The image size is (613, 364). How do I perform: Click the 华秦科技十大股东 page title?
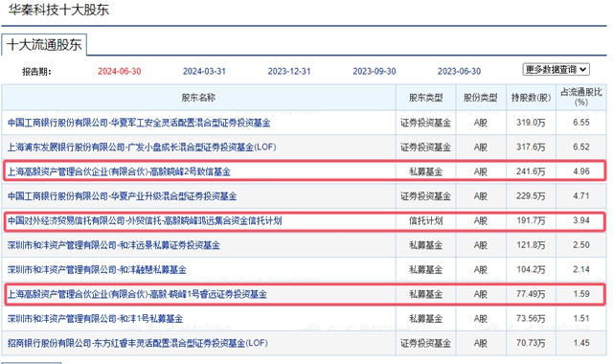[x=58, y=10]
